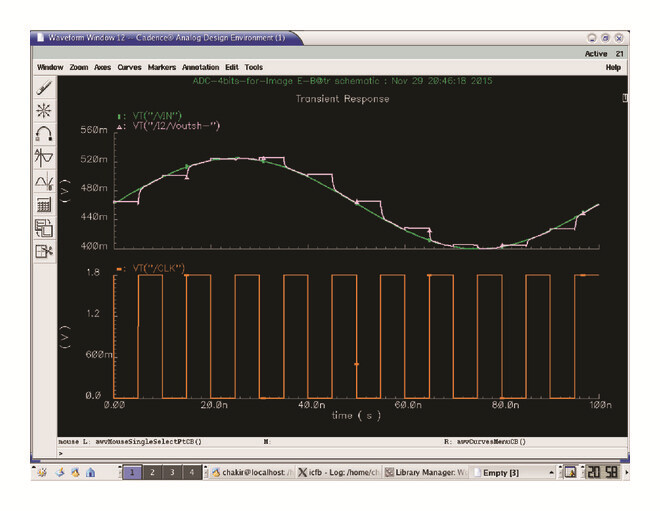The width and height of the screenshot is (660, 511).
Task: Open the Axes menu
Action: tap(102, 67)
